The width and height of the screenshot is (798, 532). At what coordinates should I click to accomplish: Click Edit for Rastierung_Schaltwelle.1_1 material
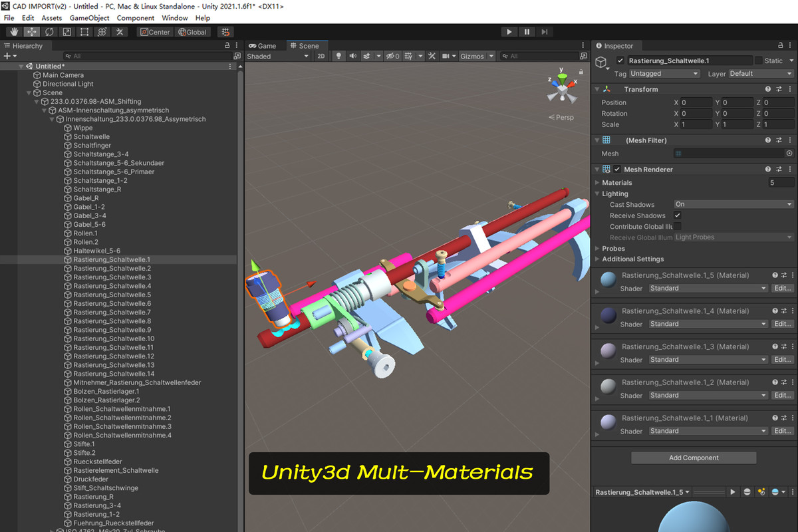point(783,431)
